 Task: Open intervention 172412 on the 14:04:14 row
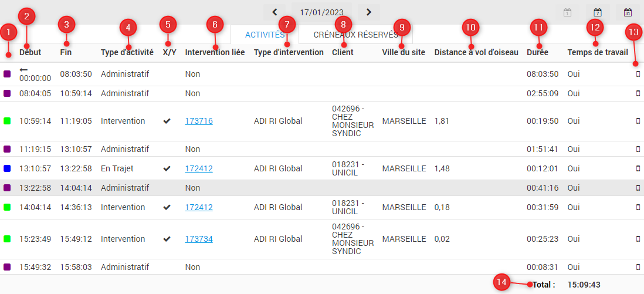click(x=199, y=207)
